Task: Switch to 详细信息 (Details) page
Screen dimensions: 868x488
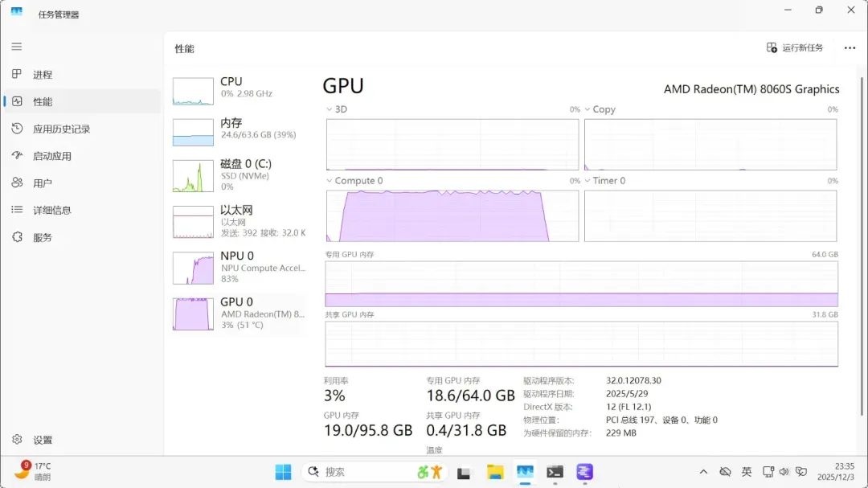Action: pos(52,210)
